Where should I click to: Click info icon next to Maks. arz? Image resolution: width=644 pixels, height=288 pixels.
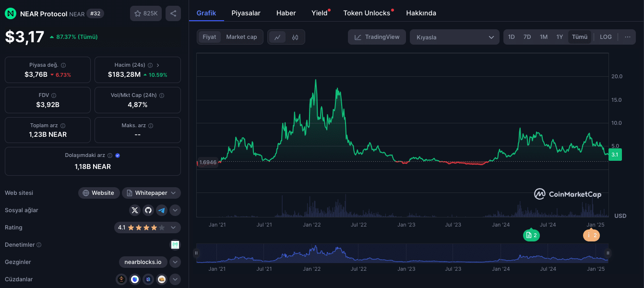[x=151, y=126]
